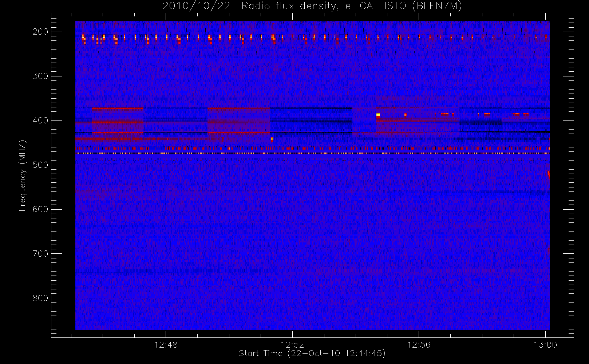This screenshot has width=589, height=364.
Task: Click the 12:48 time tick label
Action: (x=166, y=345)
